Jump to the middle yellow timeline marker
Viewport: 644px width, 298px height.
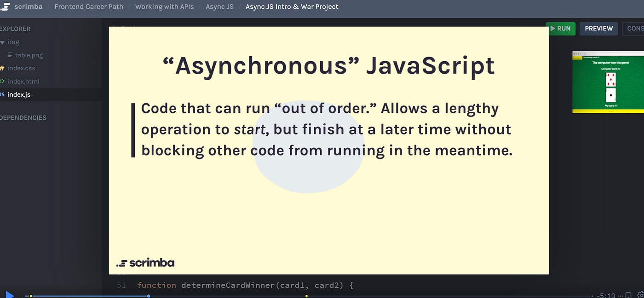coord(306,296)
